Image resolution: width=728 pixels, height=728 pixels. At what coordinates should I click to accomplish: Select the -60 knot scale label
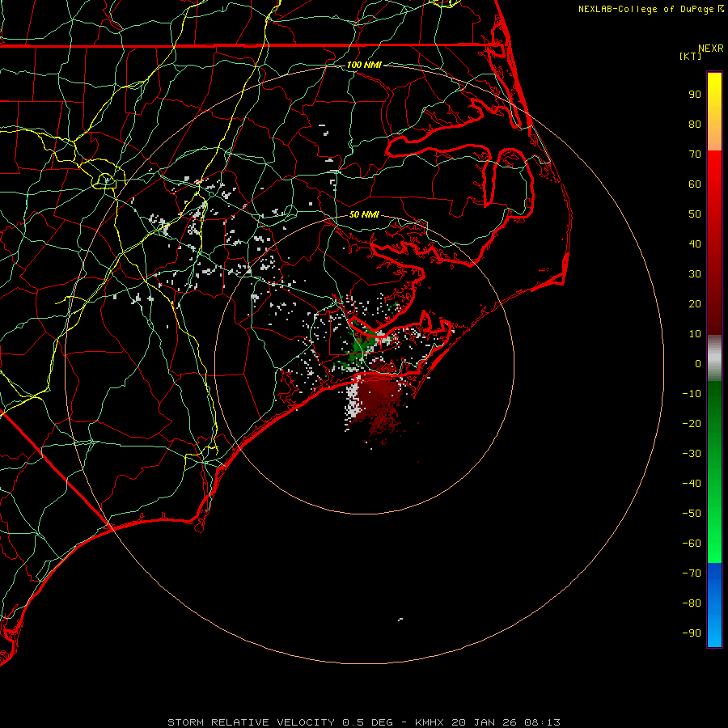coord(692,544)
